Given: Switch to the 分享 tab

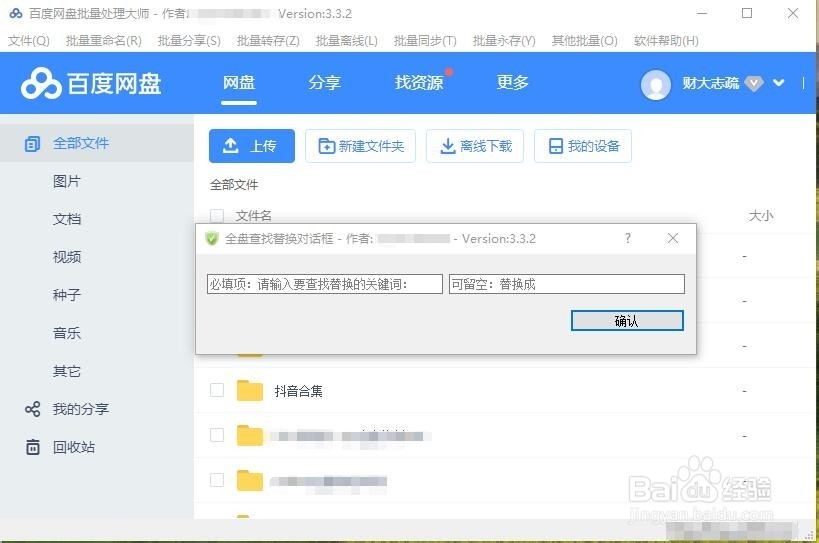Looking at the screenshot, I should pyautogui.click(x=324, y=82).
